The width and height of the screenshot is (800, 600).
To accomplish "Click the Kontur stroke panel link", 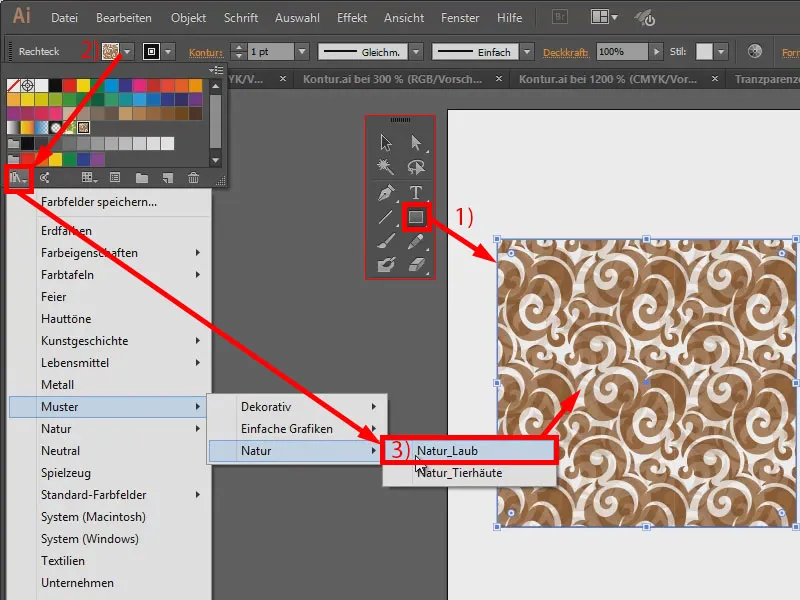I will coord(206,52).
